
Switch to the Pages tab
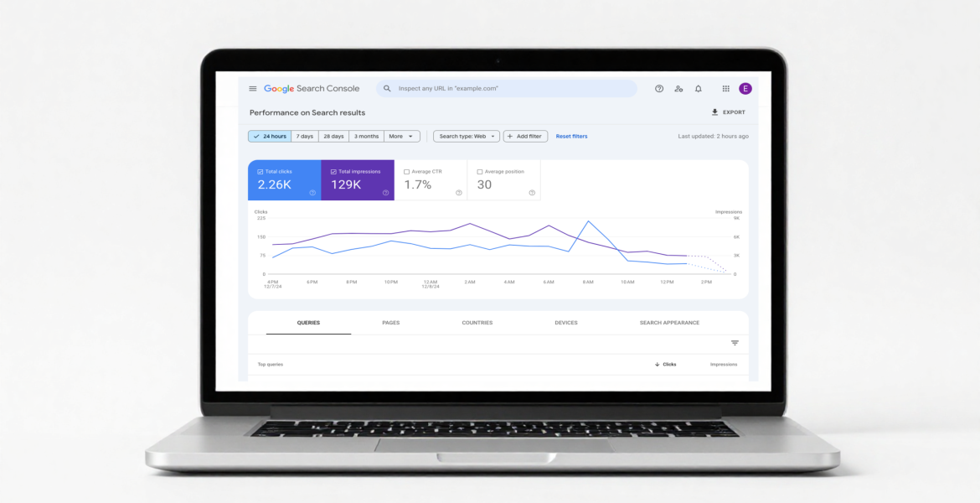pos(391,323)
